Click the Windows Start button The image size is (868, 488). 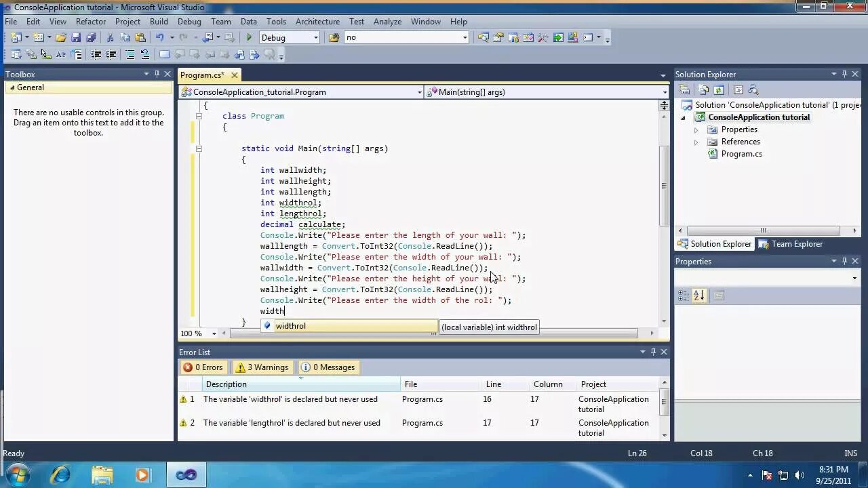click(x=18, y=474)
